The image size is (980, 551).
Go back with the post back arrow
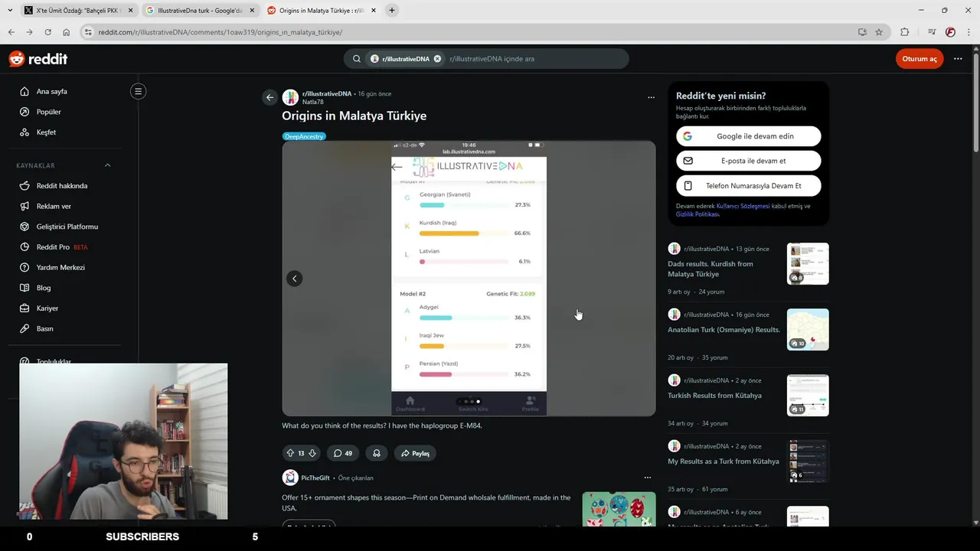point(269,97)
